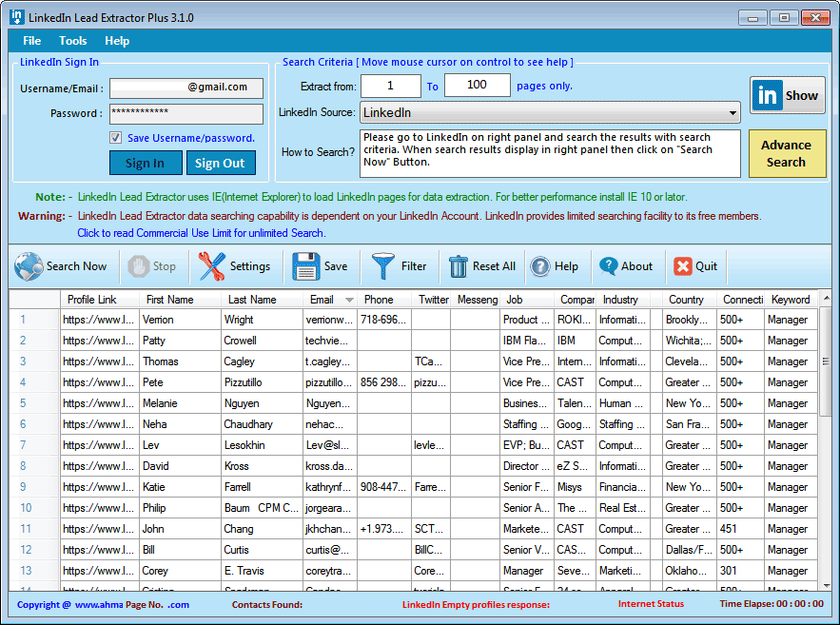
Task: Click the Messenger column header
Action: click(x=476, y=300)
